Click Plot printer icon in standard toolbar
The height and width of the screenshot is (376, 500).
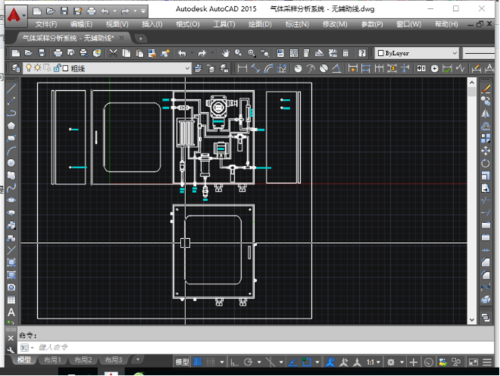[58, 53]
